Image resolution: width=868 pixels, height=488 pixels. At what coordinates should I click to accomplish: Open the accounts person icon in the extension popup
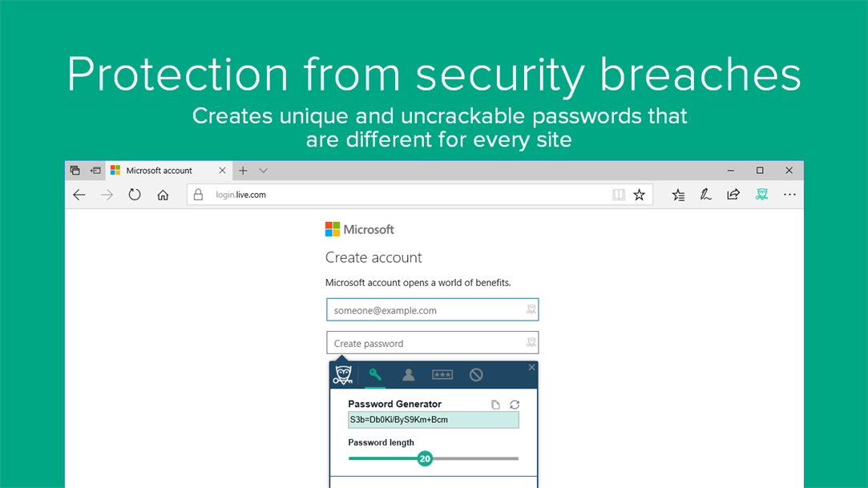tap(409, 374)
